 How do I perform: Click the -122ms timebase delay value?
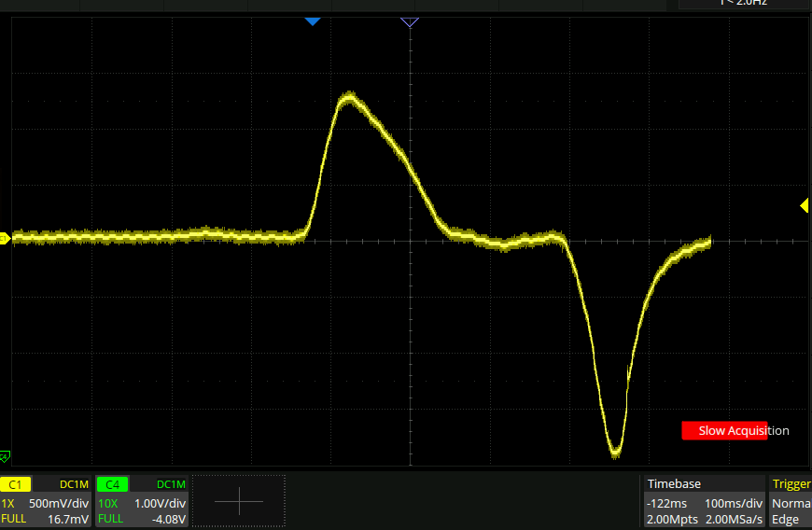666,503
